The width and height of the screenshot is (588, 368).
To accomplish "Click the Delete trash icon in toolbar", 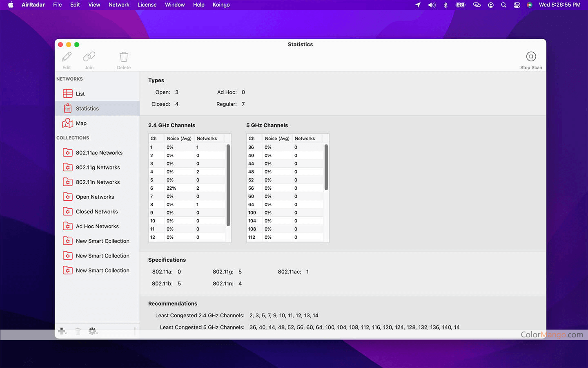I will [124, 57].
